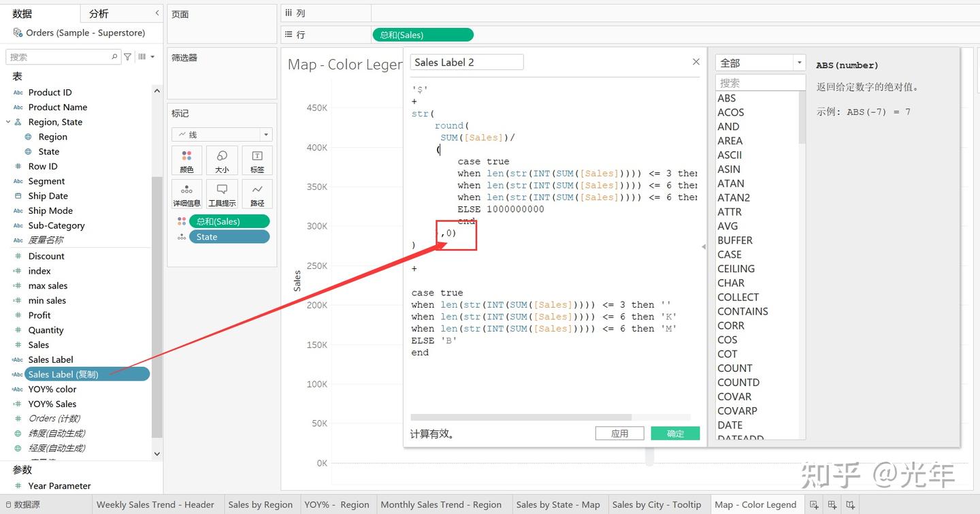Click the data pane scroll up arrow
Image resolution: width=980 pixels, height=514 pixels.
(157, 91)
